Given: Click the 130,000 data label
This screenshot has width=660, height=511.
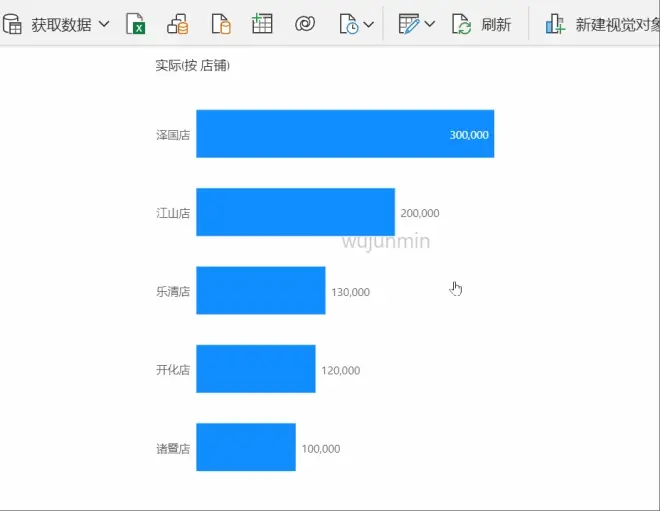Looking at the screenshot, I should (350, 292).
